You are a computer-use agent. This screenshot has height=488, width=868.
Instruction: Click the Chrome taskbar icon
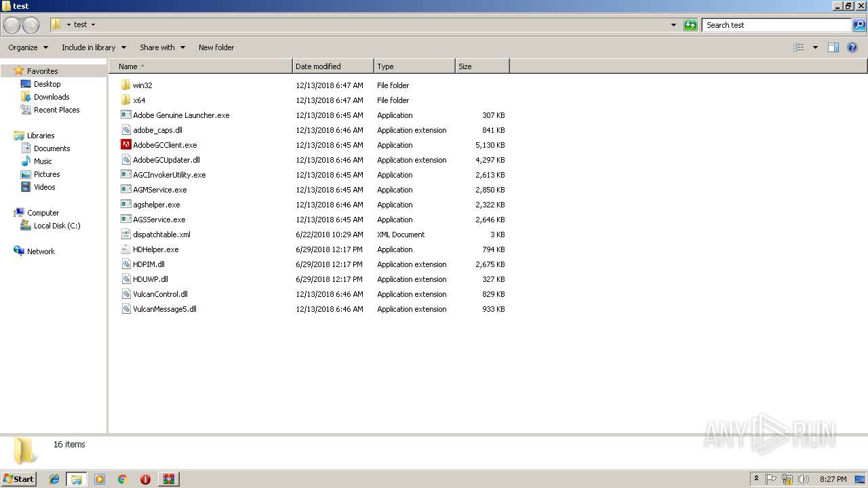(123, 479)
